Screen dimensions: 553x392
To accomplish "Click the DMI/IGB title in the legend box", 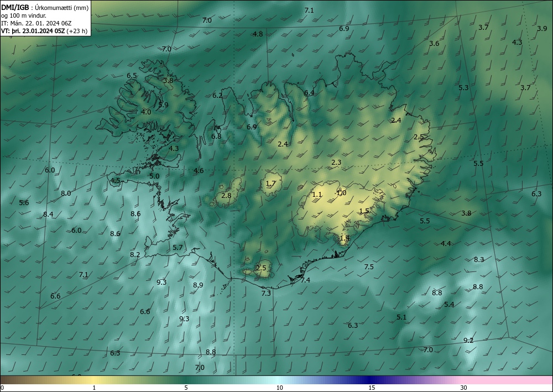I will [x=15, y=8].
